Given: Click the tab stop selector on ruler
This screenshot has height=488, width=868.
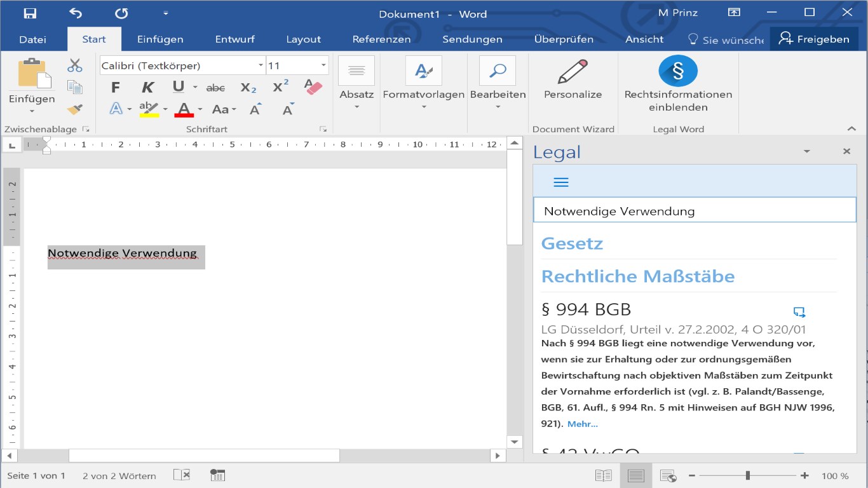Looking at the screenshot, I should point(11,146).
